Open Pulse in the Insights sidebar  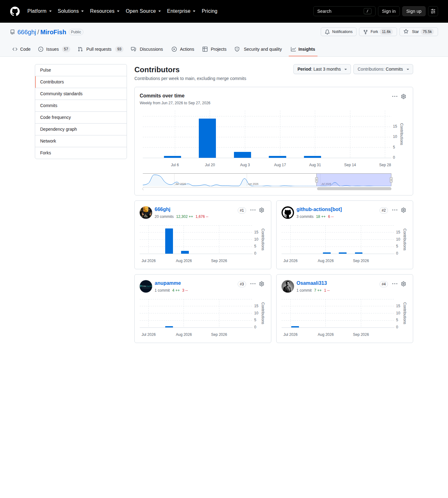coord(81,70)
